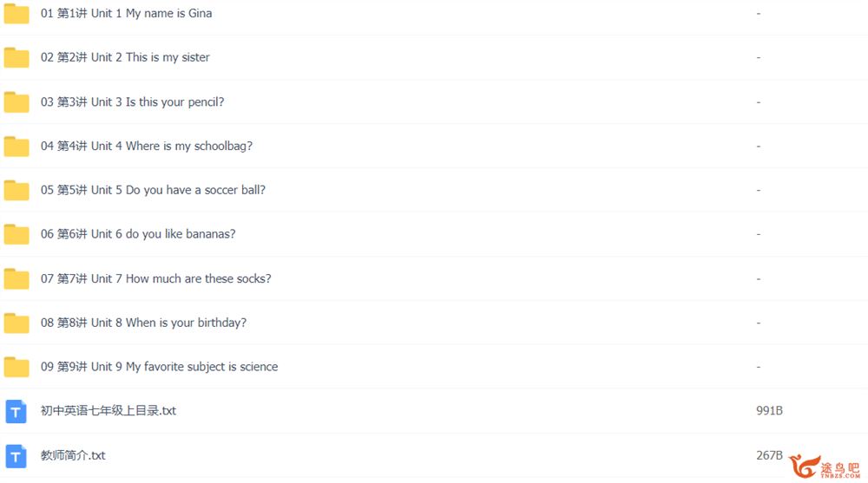Open text file icon for 初中英语七年级上目录.txt
Image resolution: width=868 pixels, height=483 pixels.
16,411
